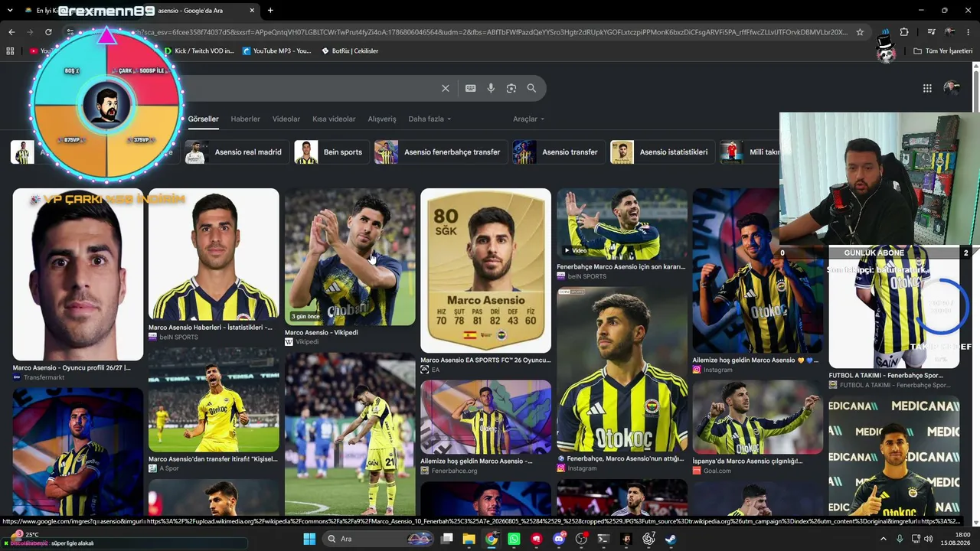Open the Tüm Yer İşaretleri folder
The image size is (980, 551).
(942, 51)
